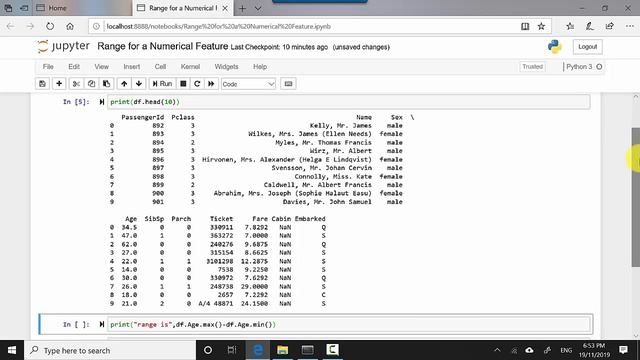Image resolution: width=640 pixels, height=360 pixels.
Task: Click the notebook title Range for a Numerical Feature
Action: pyautogui.click(x=162, y=46)
